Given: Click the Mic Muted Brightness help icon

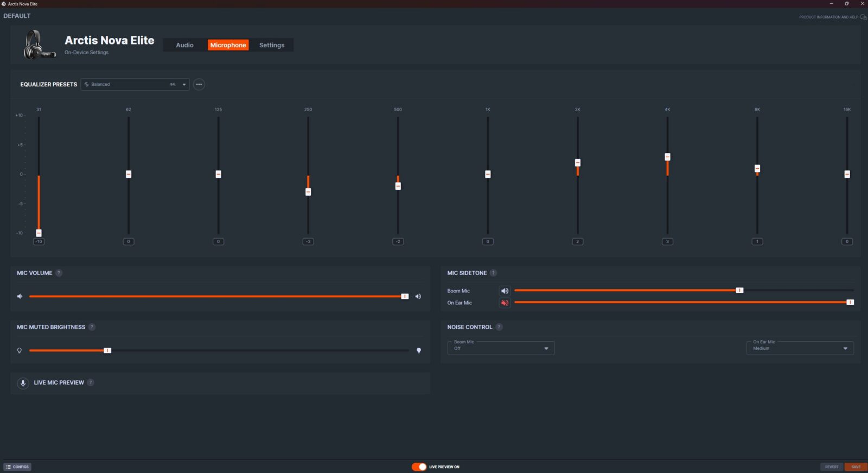Looking at the screenshot, I should pos(92,327).
